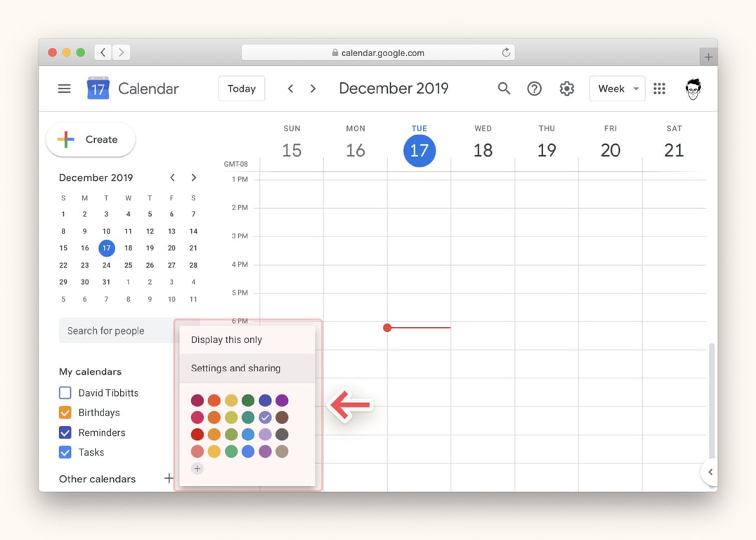Open the Settings gear icon
Viewport: 756px width, 540px height.
coord(566,89)
